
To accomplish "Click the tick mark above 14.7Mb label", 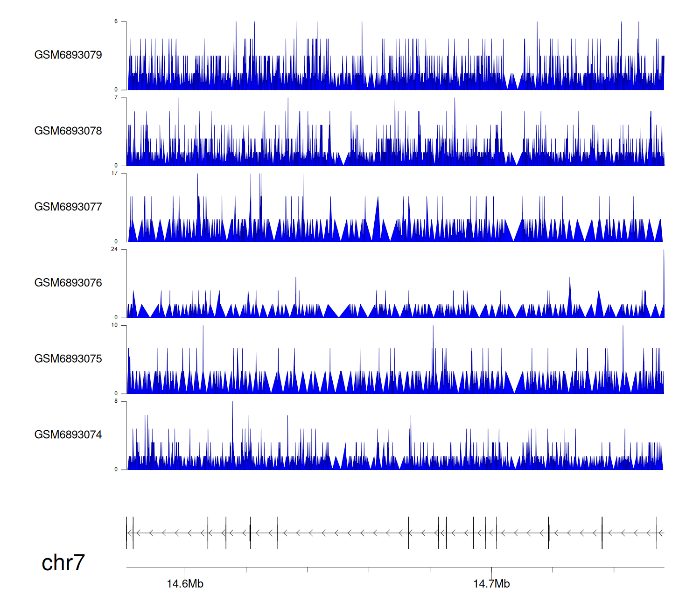I will click(x=491, y=570).
